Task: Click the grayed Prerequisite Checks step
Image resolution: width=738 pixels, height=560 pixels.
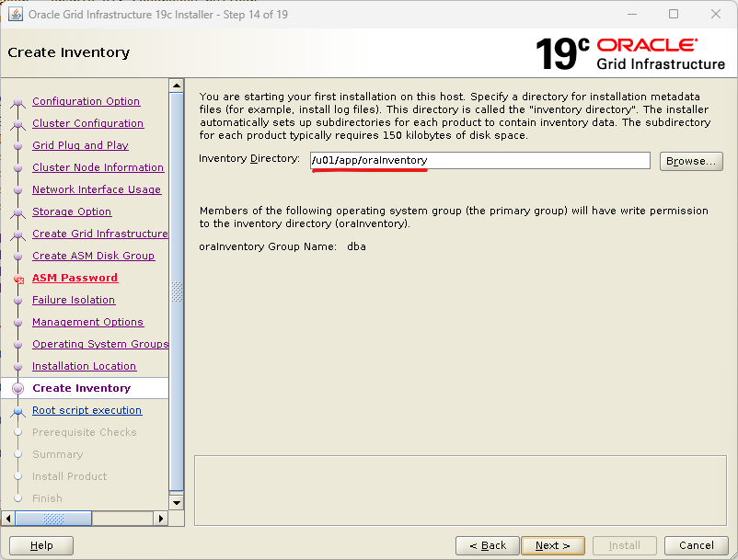Action: 85,432
